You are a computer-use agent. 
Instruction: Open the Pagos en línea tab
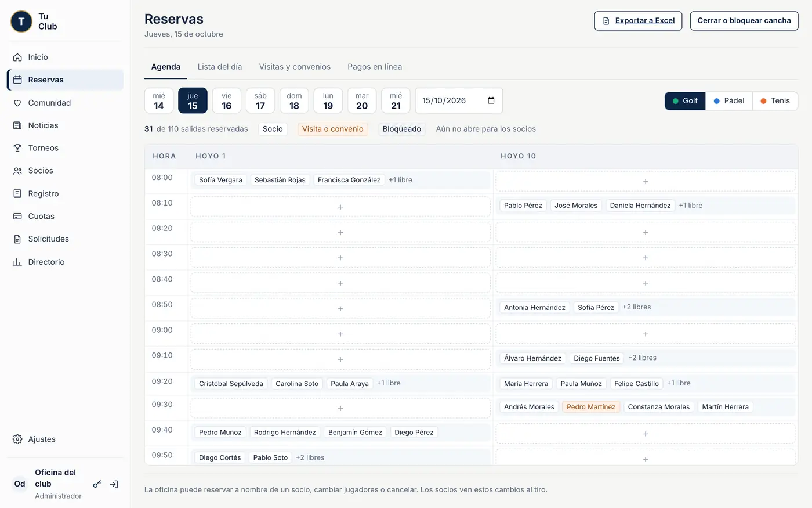(x=375, y=67)
